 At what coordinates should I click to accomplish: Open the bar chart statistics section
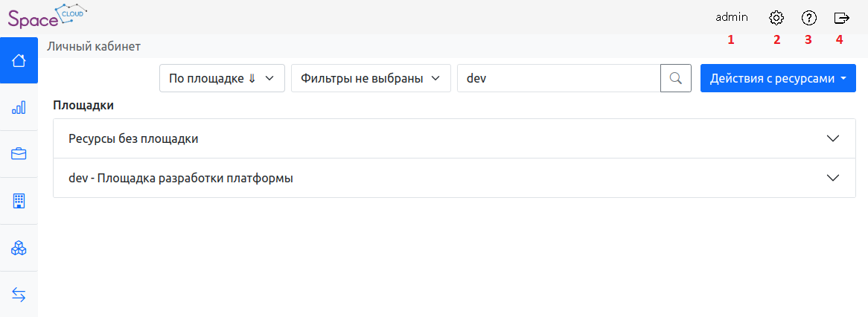(x=19, y=107)
